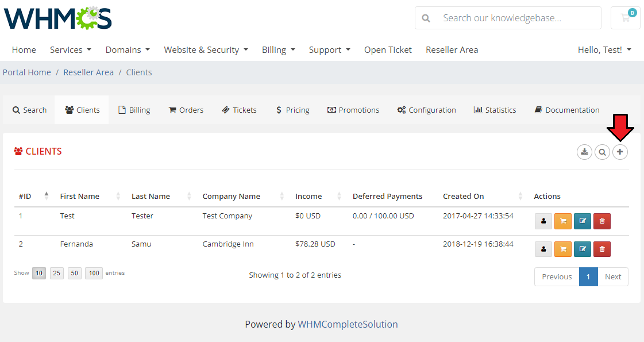Click the search magnifier icon in Clients panel
This screenshot has height=342, width=644.
click(602, 152)
